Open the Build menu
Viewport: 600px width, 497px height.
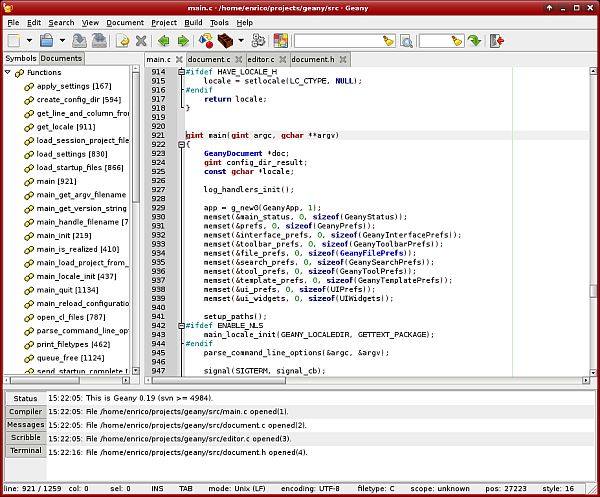[x=193, y=23]
